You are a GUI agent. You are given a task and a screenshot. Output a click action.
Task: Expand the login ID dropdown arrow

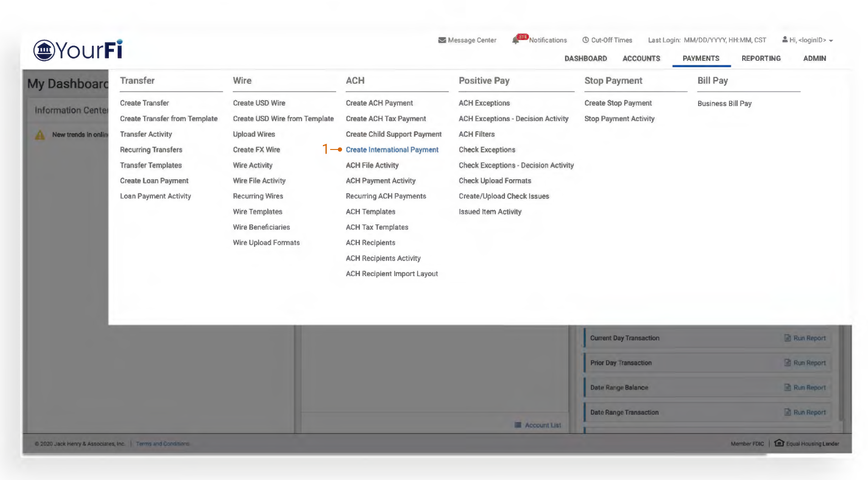[831, 41]
